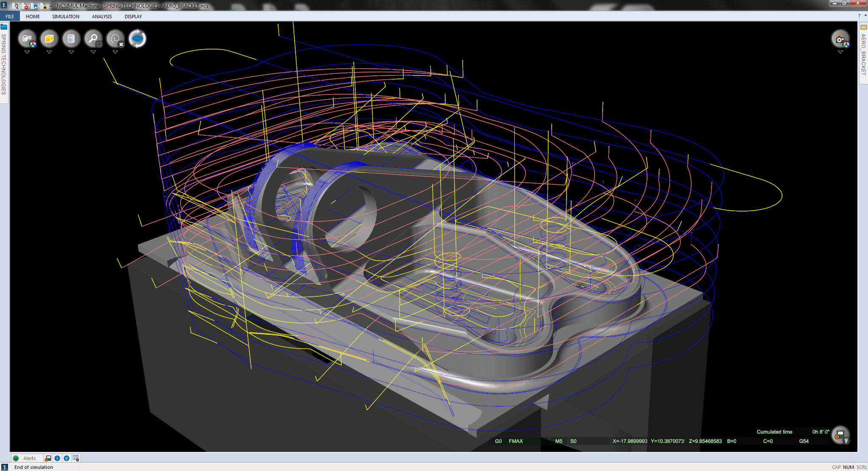The image size is (868, 471).
Task: Toggle the controller panel icon beside Alerts
Action: tap(48, 458)
